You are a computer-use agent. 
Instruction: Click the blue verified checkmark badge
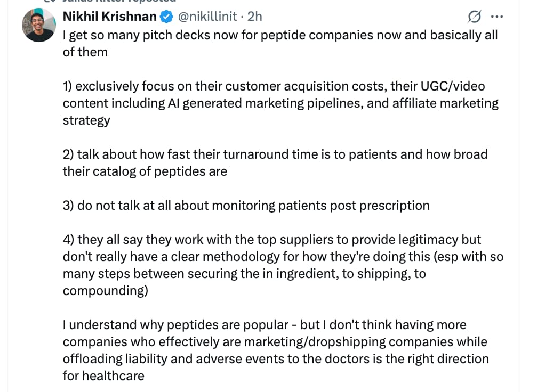point(166,17)
